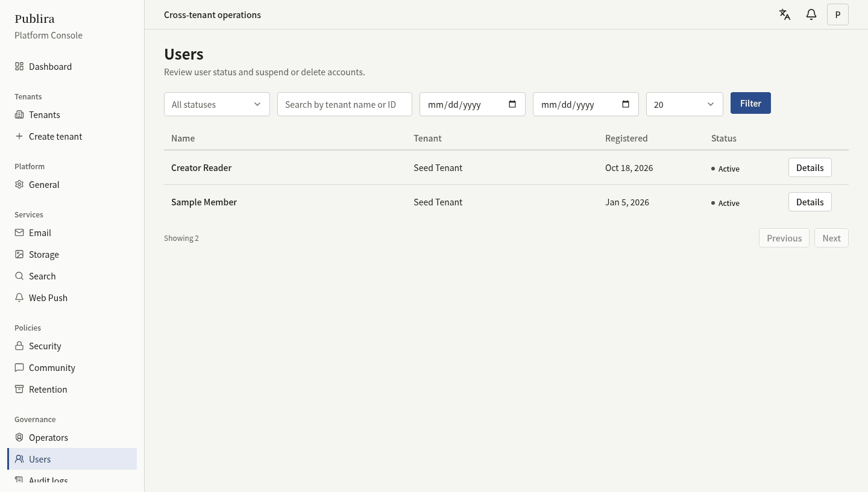Focus the Search by tenant name or ID field
Image resolution: width=868 pixels, height=492 pixels.
pos(345,104)
